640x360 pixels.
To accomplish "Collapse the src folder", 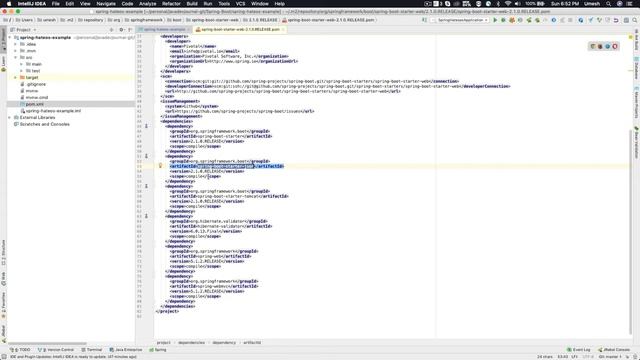I will 16,58.
